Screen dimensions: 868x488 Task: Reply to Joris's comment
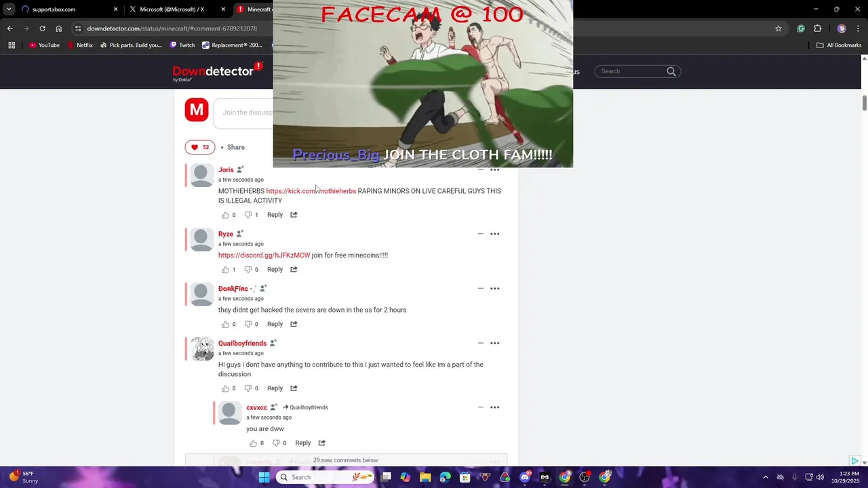(275, 215)
